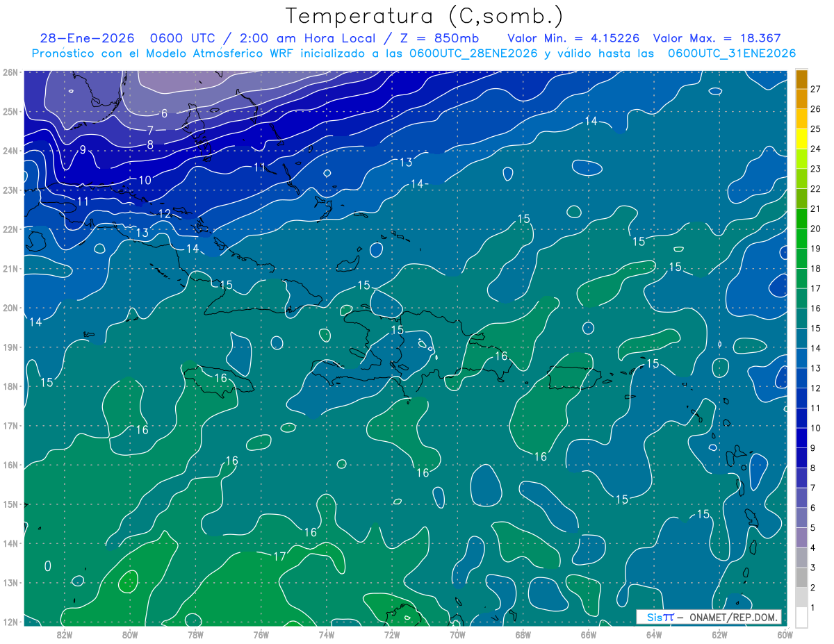Image resolution: width=834 pixels, height=644 pixels.
Task: Click the color scale value 1
Action: coord(813,608)
